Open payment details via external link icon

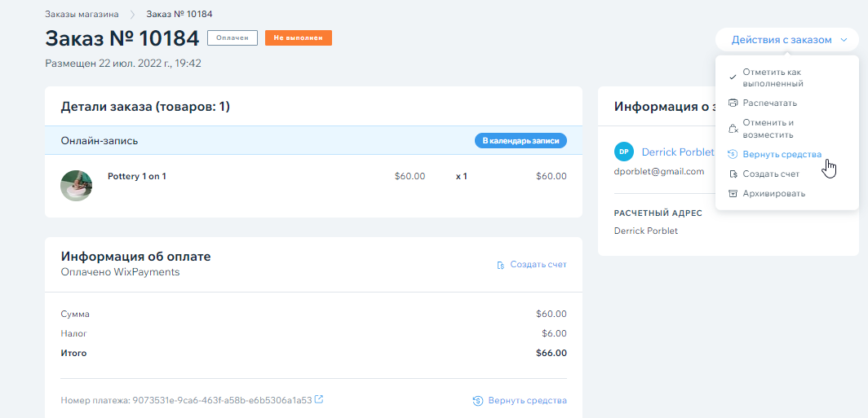pyautogui.click(x=319, y=400)
